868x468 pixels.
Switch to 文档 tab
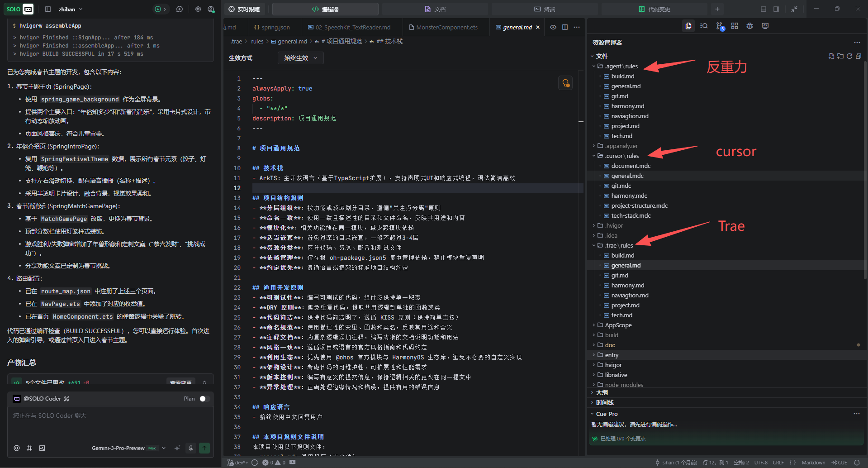(x=435, y=9)
